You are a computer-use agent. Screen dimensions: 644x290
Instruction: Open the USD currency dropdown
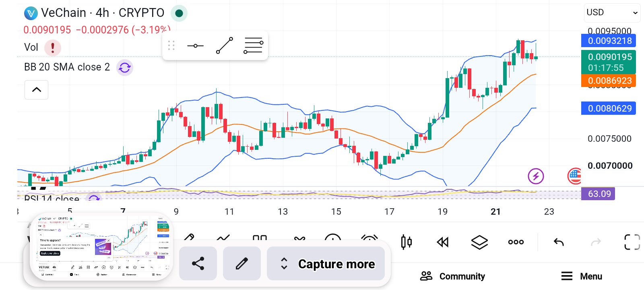[x=612, y=12]
